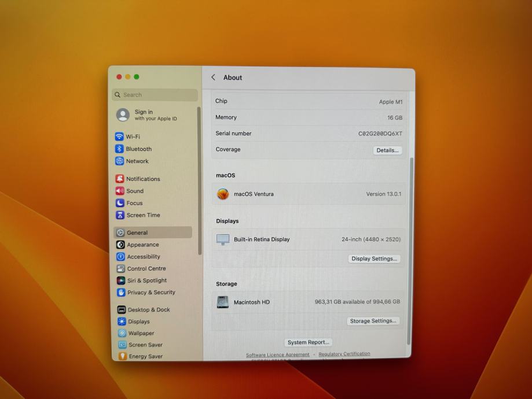Viewport: 532px width, 399px height.
Task: Click the green zoom window button
Action: pyautogui.click(x=137, y=77)
